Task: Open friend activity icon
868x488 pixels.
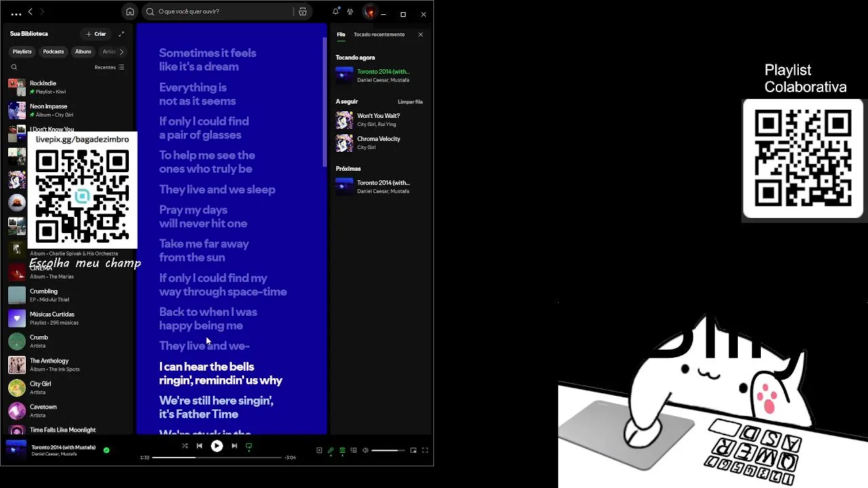Action: click(350, 12)
